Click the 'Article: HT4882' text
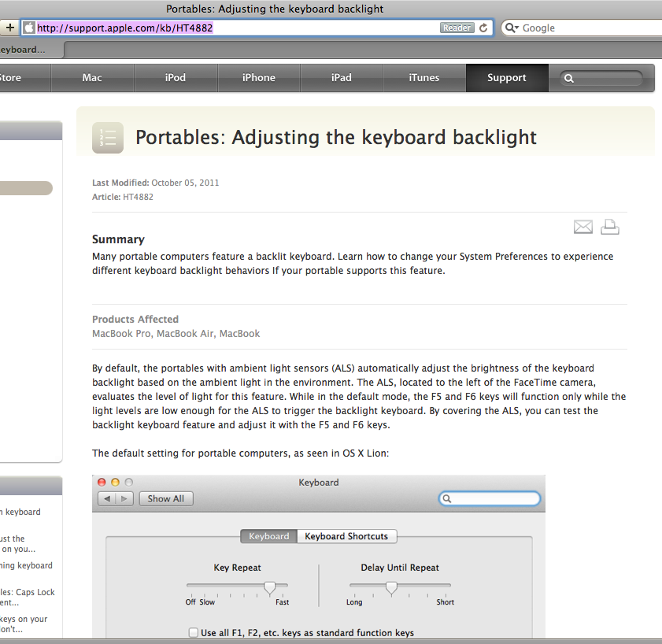 click(x=123, y=197)
